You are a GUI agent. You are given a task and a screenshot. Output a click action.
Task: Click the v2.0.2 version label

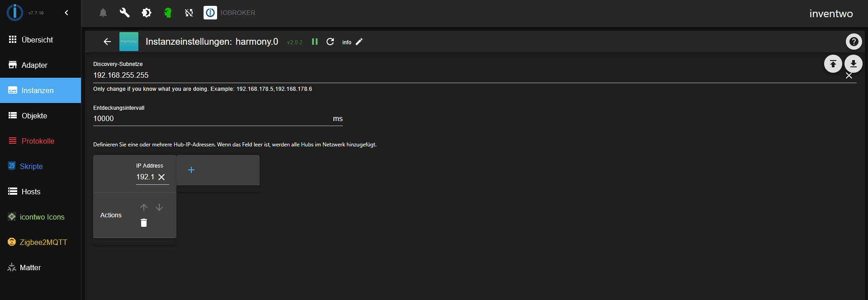(x=295, y=42)
